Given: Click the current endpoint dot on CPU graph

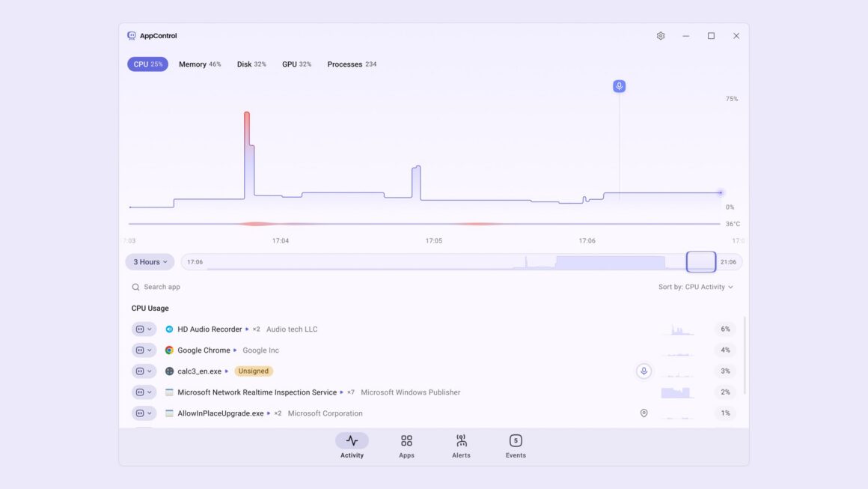Looking at the screenshot, I should [721, 192].
